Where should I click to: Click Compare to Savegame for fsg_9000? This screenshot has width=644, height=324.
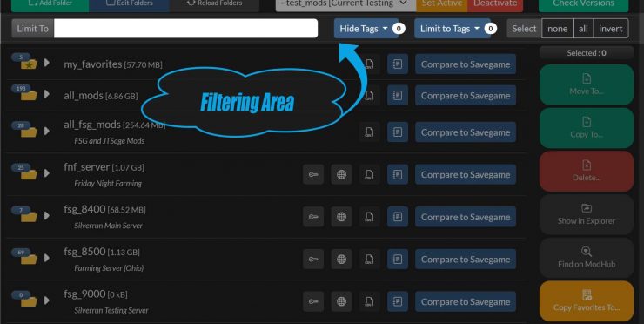coord(466,301)
